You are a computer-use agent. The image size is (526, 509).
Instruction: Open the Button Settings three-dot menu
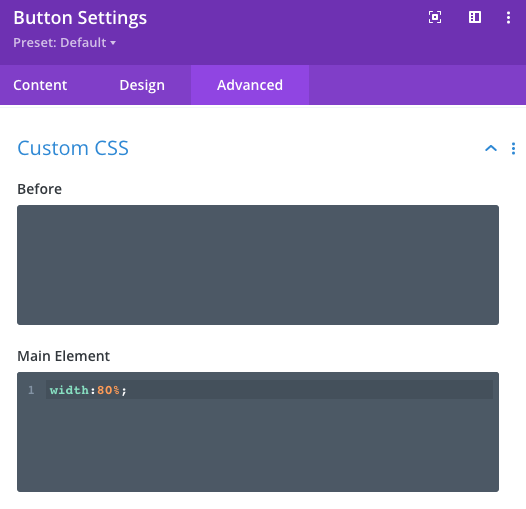click(508, 17)
